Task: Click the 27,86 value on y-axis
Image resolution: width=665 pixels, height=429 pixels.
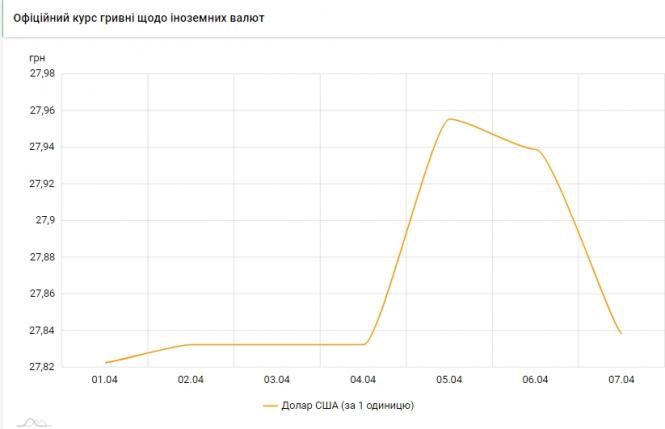Action: (x=41, y=294)
